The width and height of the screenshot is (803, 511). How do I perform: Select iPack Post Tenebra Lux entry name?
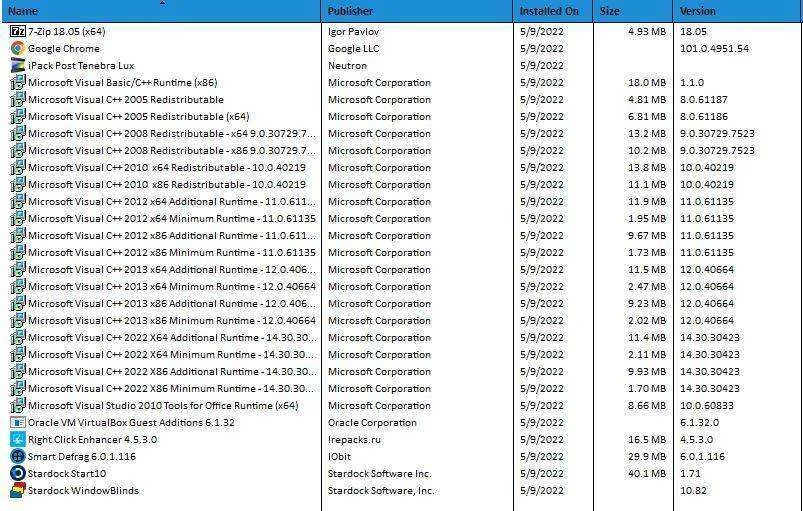coord(81,66)
